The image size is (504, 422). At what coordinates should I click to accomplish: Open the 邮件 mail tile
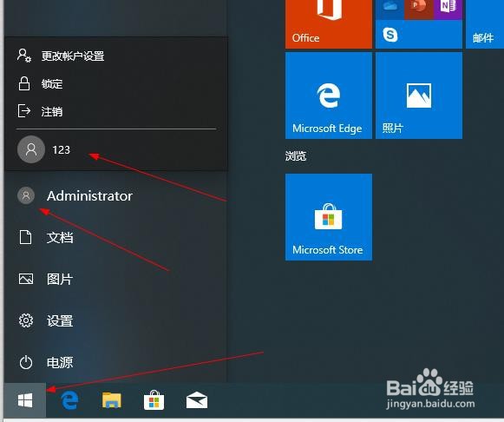(x=485, y=24)
